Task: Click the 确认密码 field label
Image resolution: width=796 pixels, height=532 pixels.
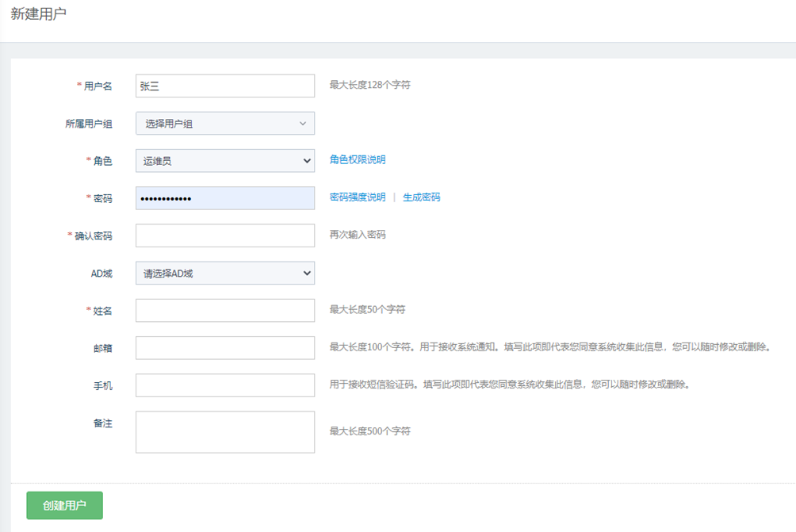Action: pos(93,236)
